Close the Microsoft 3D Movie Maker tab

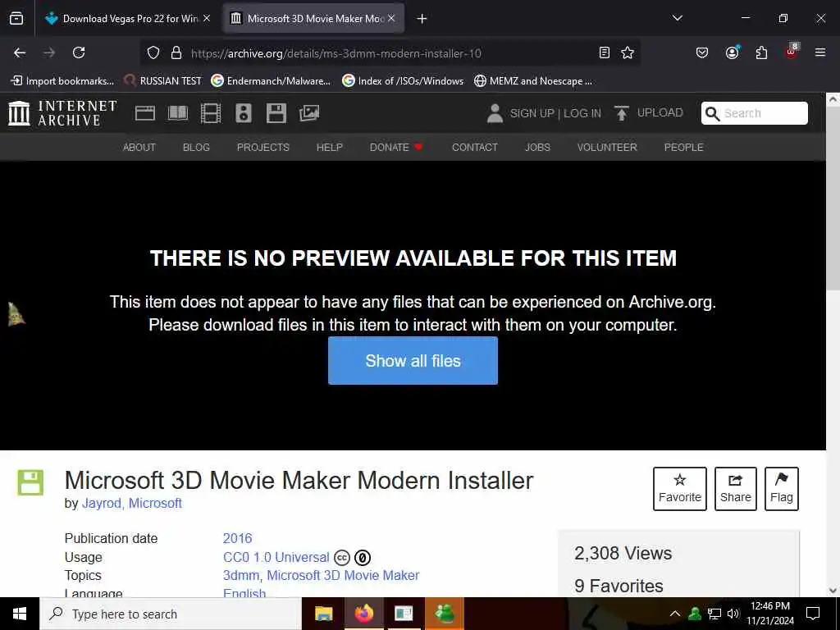(x=391, y=18)
